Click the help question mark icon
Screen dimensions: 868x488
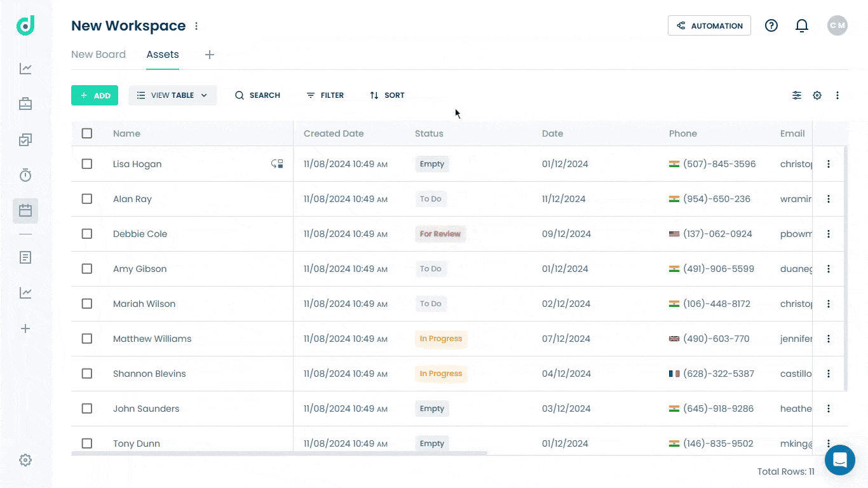pos(771,25)
